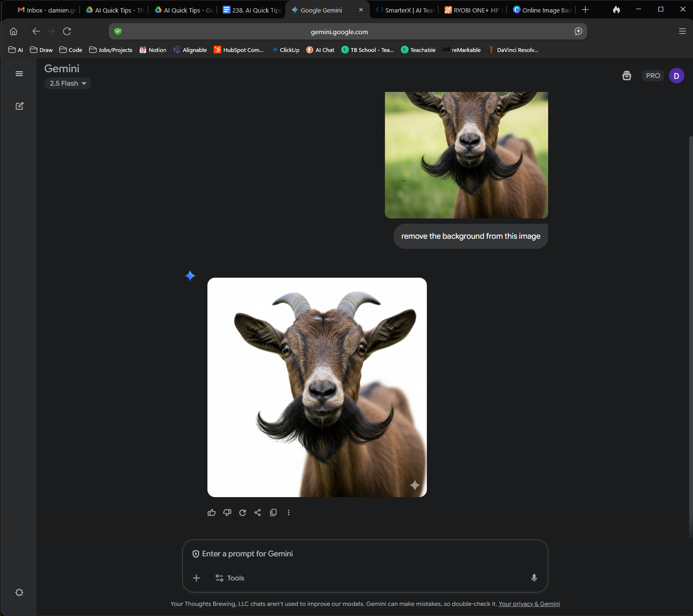Screen dimensions: 693x616
Task: Click the thumbs up icon on response
Action: pyautogui.click(x=211, y=513)
